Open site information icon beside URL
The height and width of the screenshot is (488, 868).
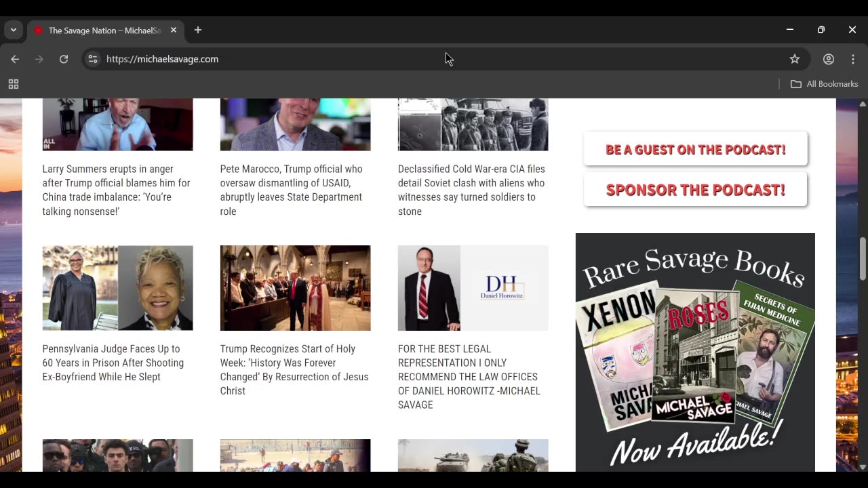[x=93, y=59]
